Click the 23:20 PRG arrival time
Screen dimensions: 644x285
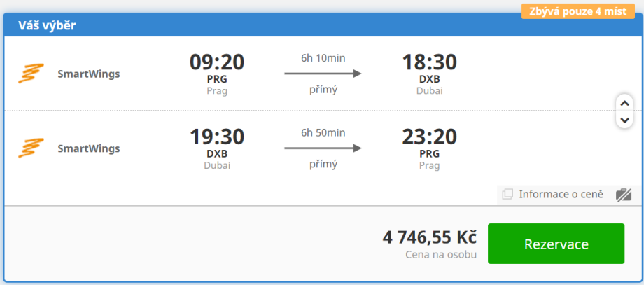pyautogui.click(x=429, y=137)
